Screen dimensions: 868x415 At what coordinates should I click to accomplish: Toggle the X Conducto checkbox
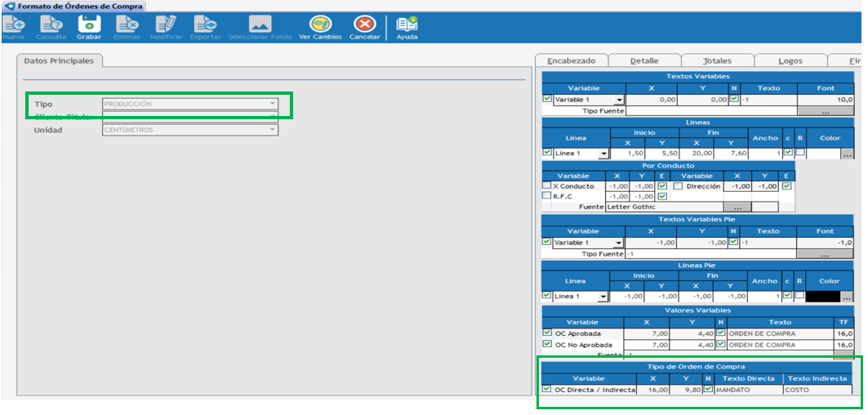547,186
